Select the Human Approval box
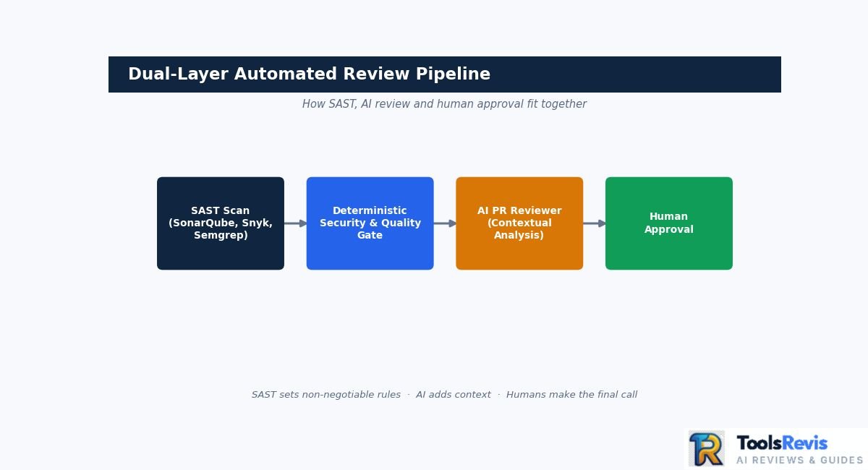 (x=669, y=223)
